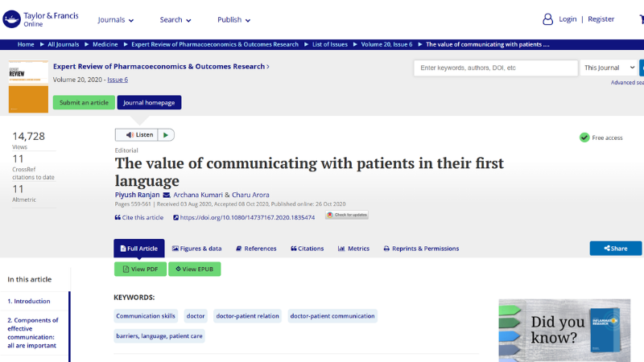The width and height of the screenshot is (644, 362).
Task: Switch to the Metrics tab
Action: tap(353, 249)
